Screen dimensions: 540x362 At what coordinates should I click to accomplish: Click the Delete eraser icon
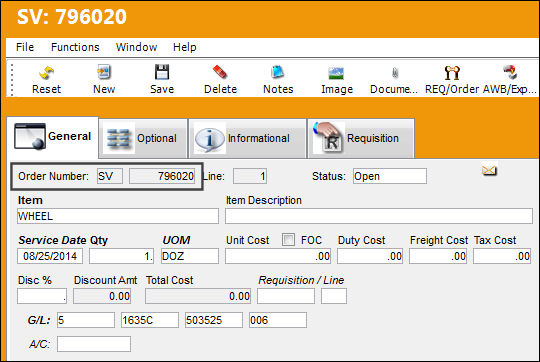(x=220, y=72)
